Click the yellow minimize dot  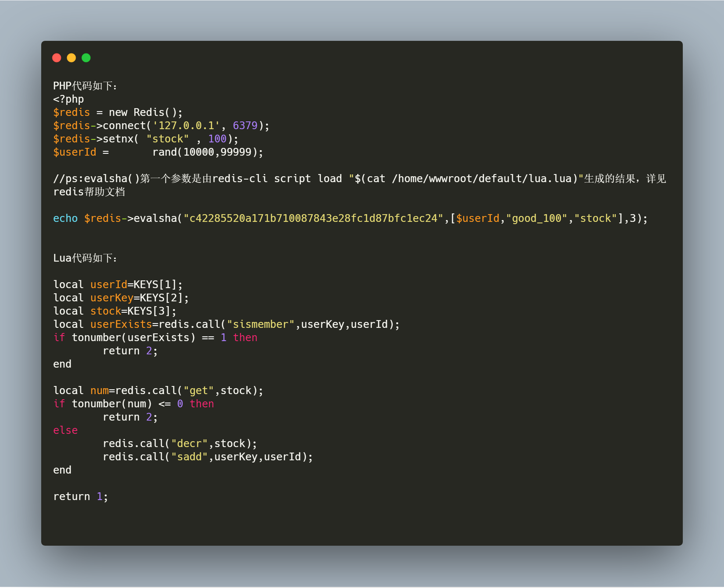point(71,58)
